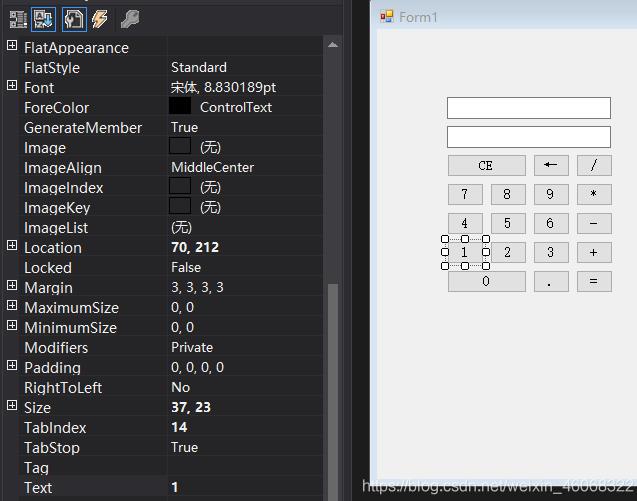Click the selected 1 button on Form1
The height and width of the screenshot is (501, 637).
tap(465, 252)
